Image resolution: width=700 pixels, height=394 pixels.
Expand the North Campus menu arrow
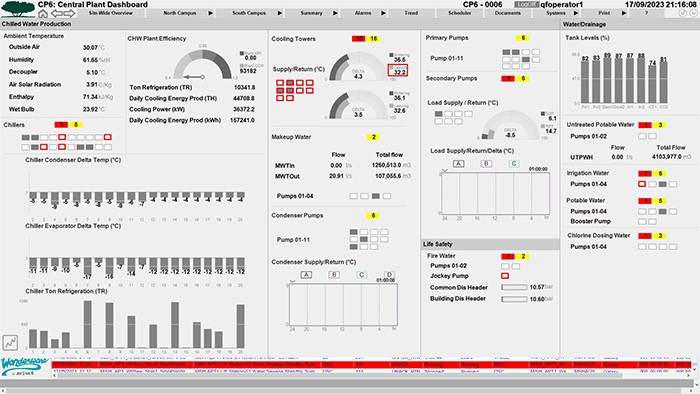(210, 13)
